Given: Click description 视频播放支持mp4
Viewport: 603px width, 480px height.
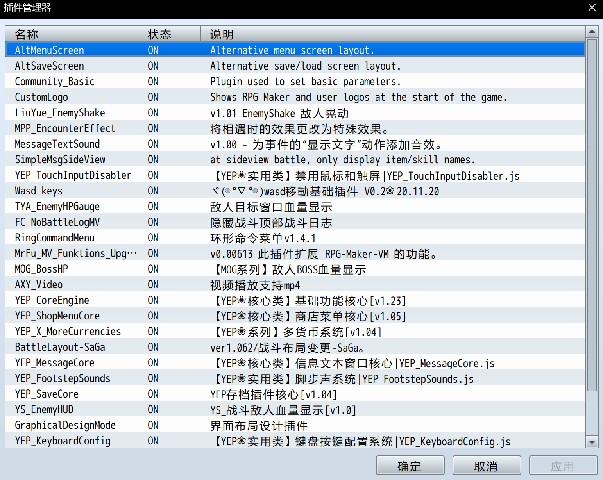Looking at the screenshot, I should (x=255, y=285).
